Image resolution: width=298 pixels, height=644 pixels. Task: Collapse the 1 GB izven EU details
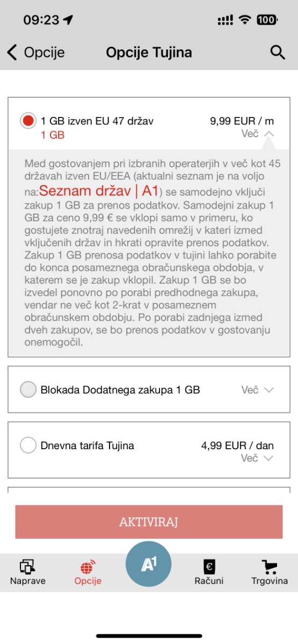pos(258,134)
